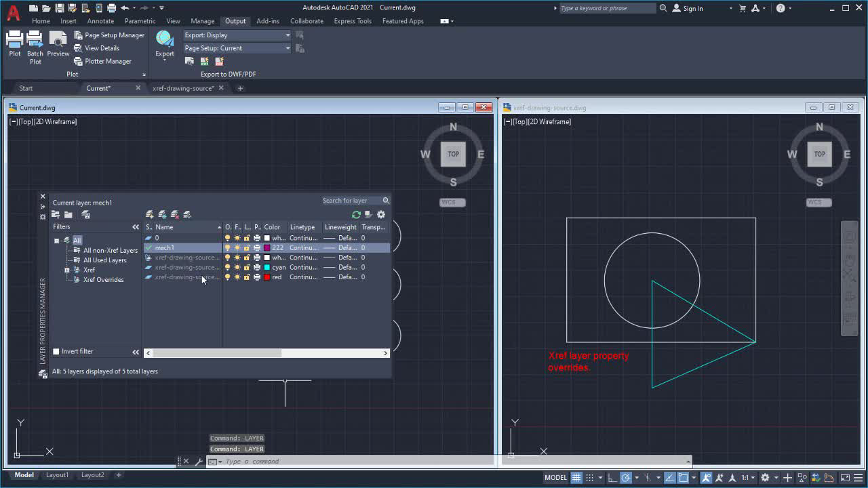Image resolution: width=868 pixels, height=488 pixels.
Task: Open layer manager settings gear icon
Action: pyautogui.click(x=381, y=215)
